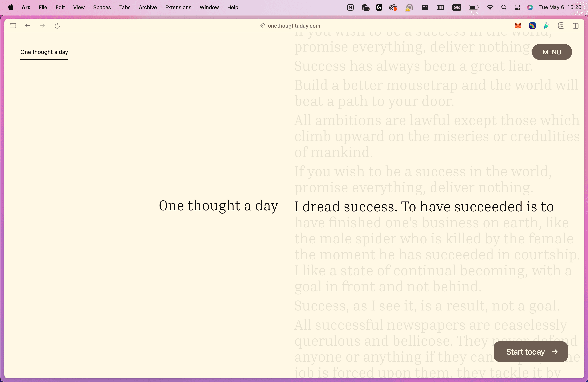
Task: Open site controls icon in toolbar
Action: pyautogui.click(x=561, y=26)
